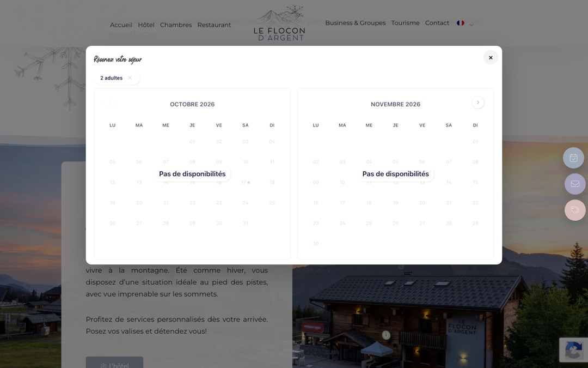The image size is (588, 368).
Task: Close the booking calendar modal
Action: click(x=490, y=57)
